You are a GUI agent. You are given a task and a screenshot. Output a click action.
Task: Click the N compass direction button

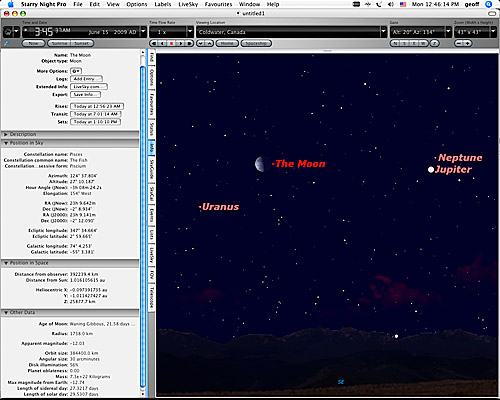pos(395,43)
